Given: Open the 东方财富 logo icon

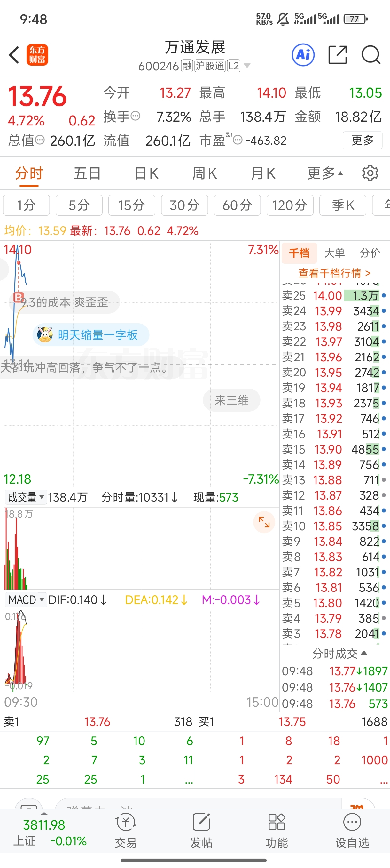Looking at the screenshot, I should click(x=37, y=55).
